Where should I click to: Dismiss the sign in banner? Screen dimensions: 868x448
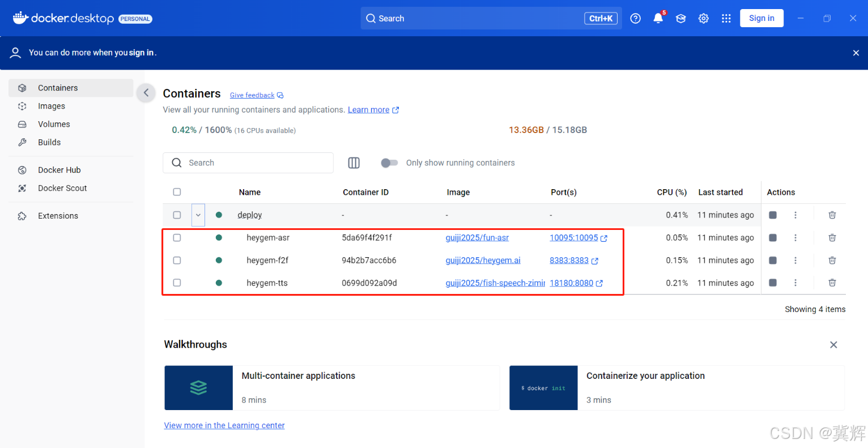tap(856, 53)
